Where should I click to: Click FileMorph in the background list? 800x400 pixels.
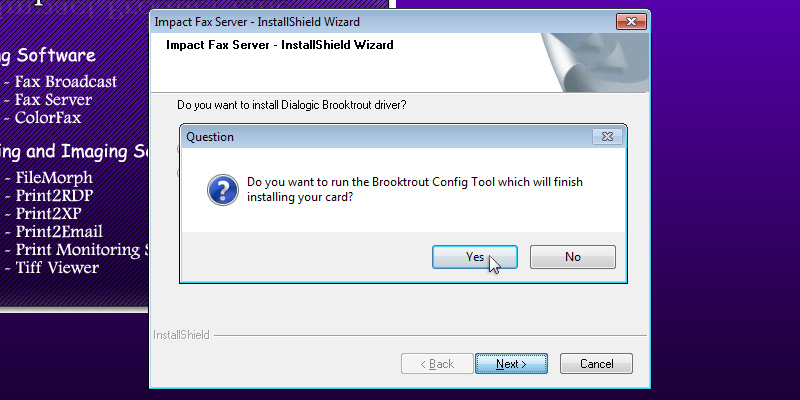coord(54,178)
